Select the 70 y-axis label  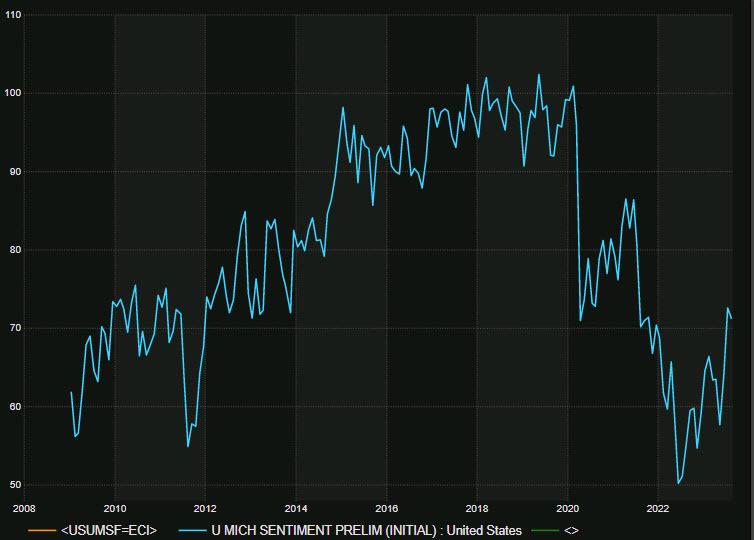coord(15,328)
